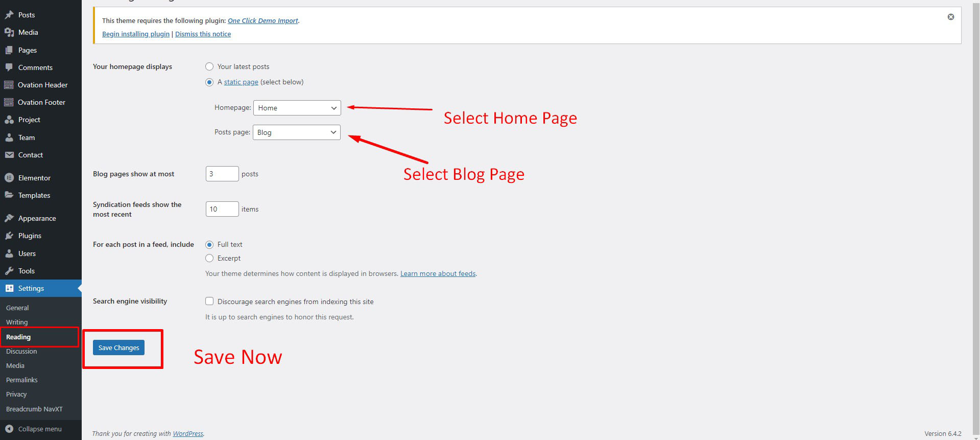Open Breadcrumb NavXT settings
980x440 pixels.
tap(34, 409)
